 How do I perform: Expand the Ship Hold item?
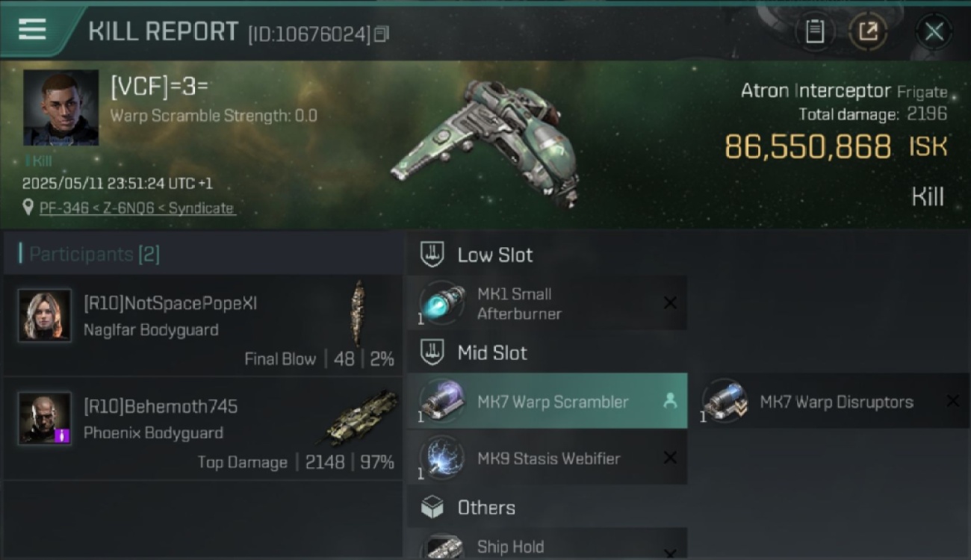[x=547, y=544]
